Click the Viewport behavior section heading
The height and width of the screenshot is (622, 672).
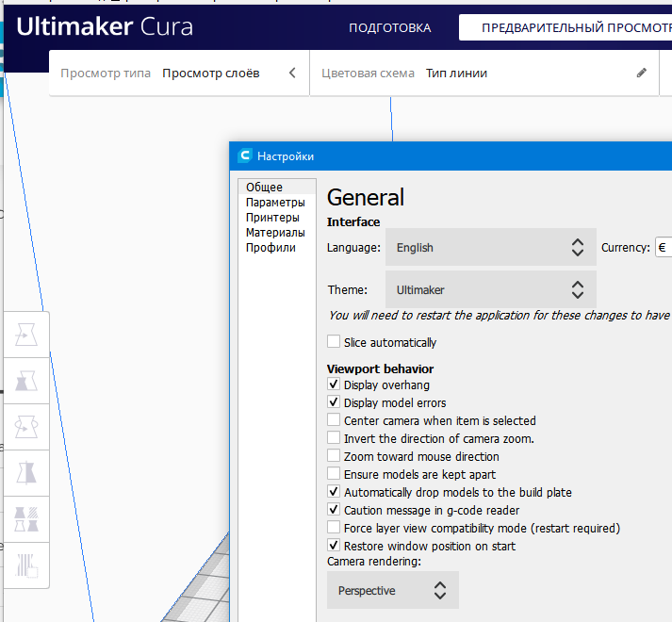coord(380,368)
